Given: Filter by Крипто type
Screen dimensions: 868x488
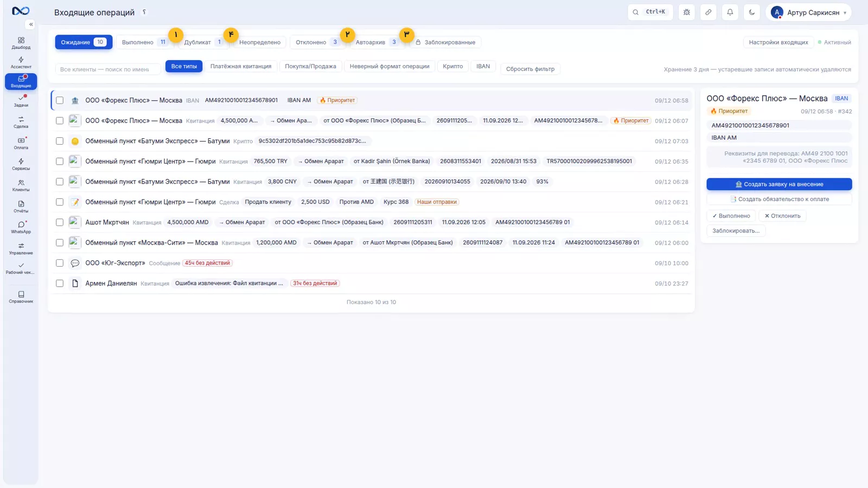Looking at the screenshot, I should tap(452, 66).
